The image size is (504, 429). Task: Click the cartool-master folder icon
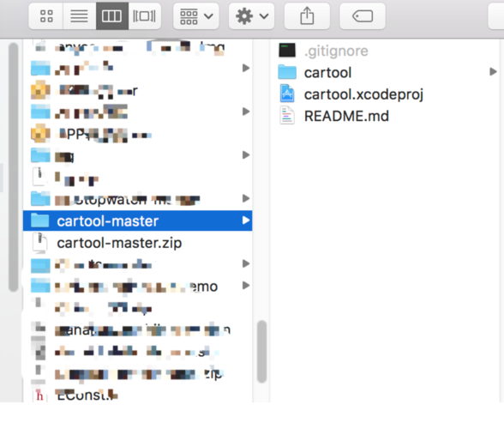(x=39, y=221)
